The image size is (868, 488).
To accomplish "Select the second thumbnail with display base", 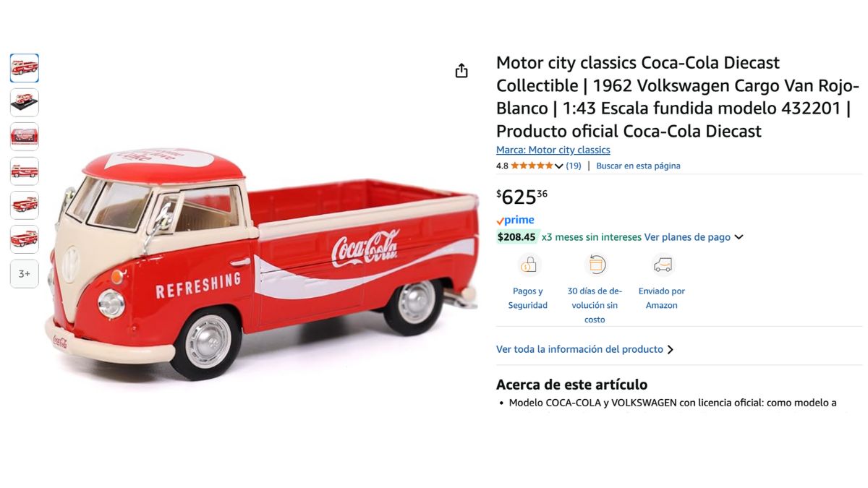I will tap(25, 103).
